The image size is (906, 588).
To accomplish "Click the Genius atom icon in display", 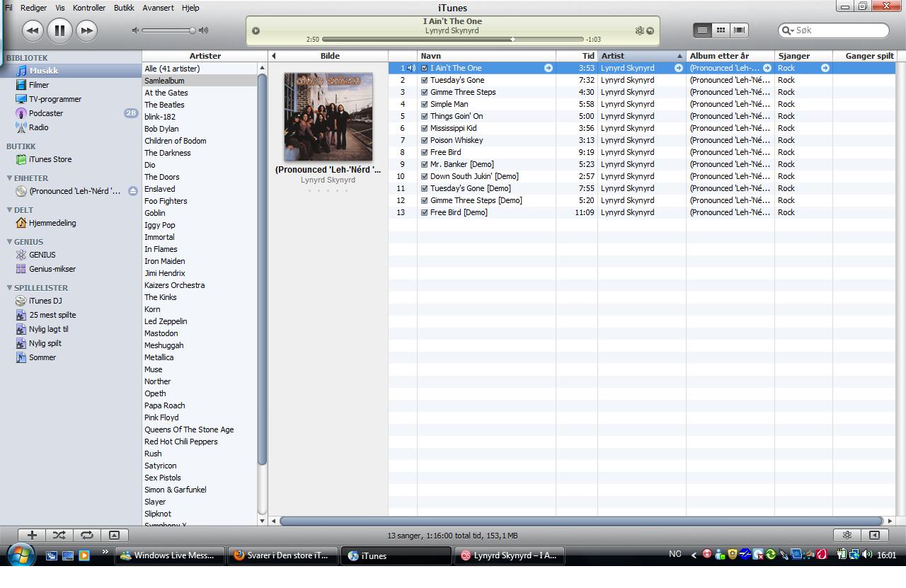I will click(639, 30).
